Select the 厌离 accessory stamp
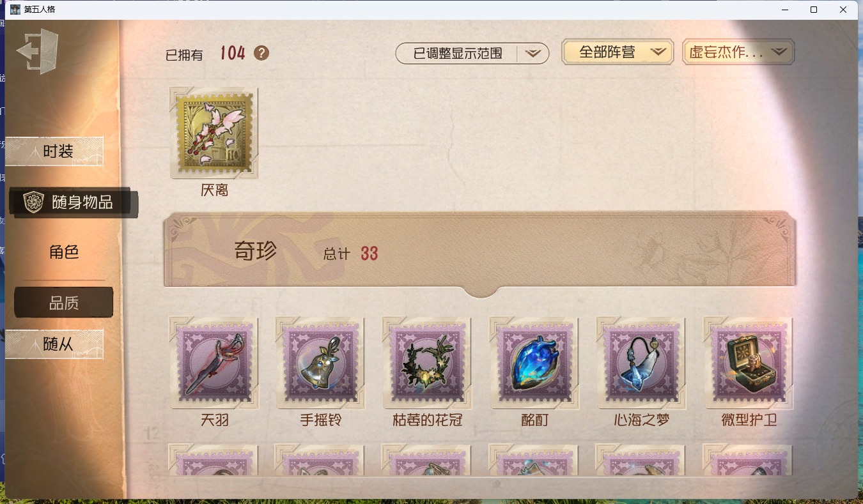Image resolution: width=863 pixels, height=504 pixels. click(214, 133)
